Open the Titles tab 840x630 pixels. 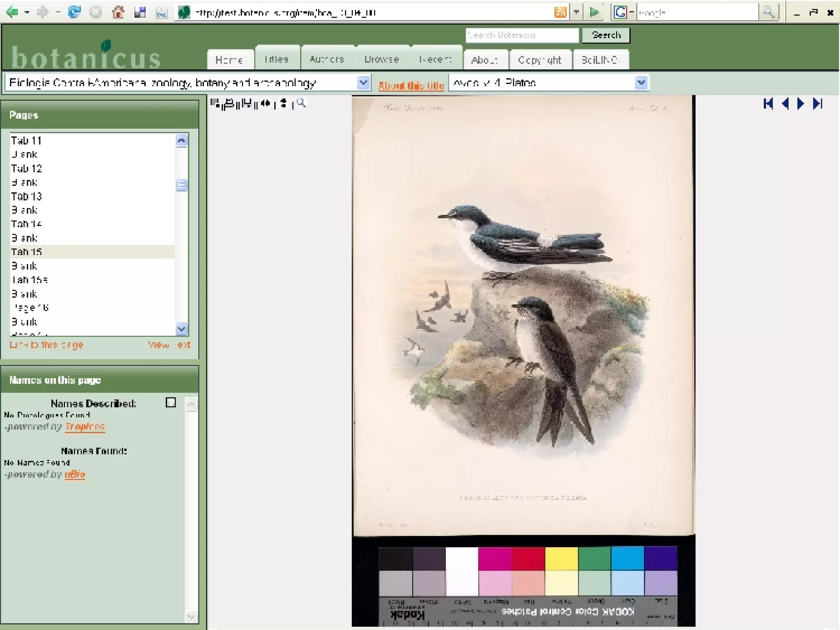click(276, 59)
